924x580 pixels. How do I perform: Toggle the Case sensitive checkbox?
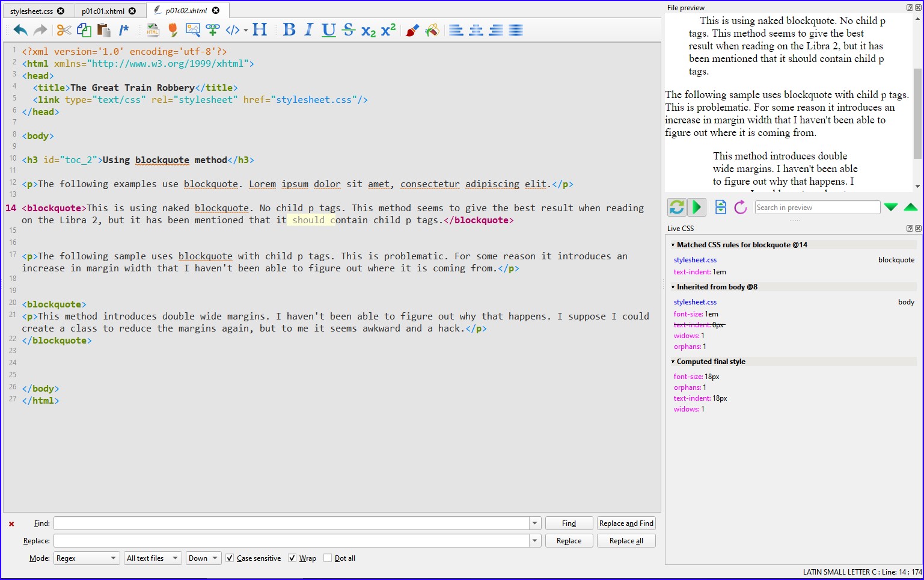pos(230,558)
